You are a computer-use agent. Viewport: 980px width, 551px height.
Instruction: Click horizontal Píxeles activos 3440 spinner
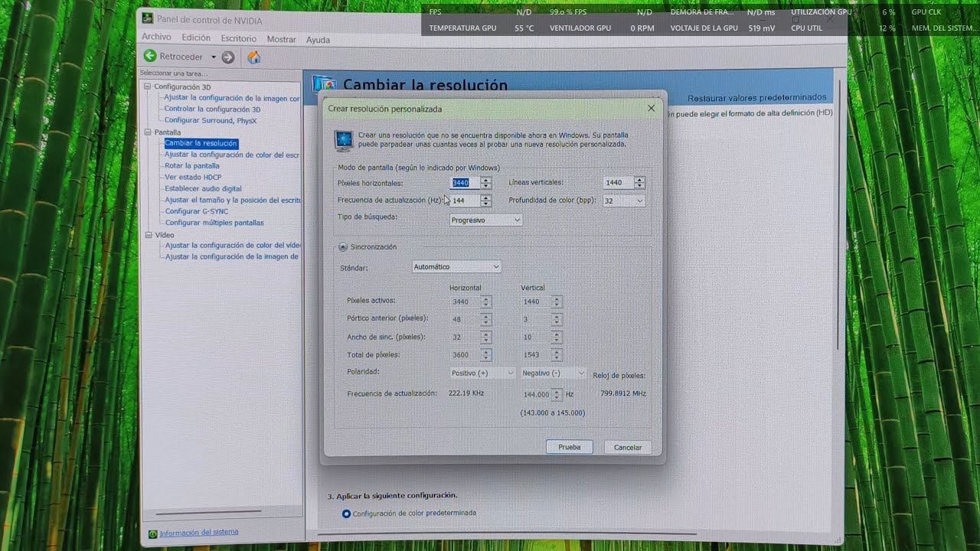tap(486, 302)
